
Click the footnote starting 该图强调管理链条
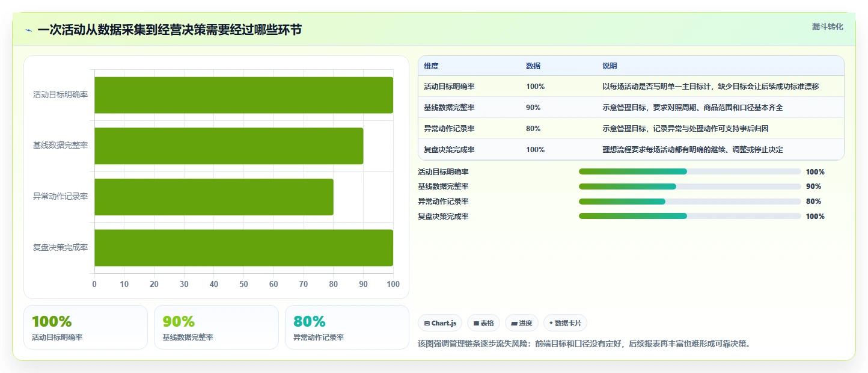584,344
